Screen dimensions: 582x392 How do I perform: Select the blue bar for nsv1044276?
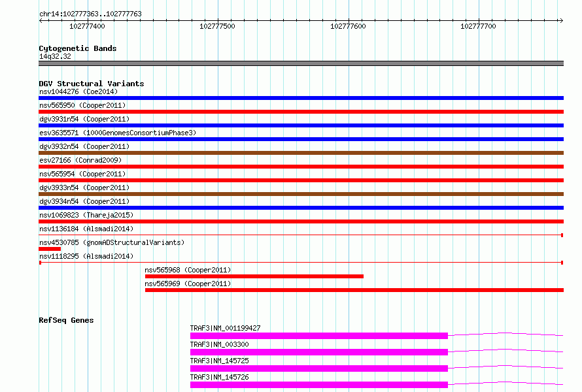(301, 98)
